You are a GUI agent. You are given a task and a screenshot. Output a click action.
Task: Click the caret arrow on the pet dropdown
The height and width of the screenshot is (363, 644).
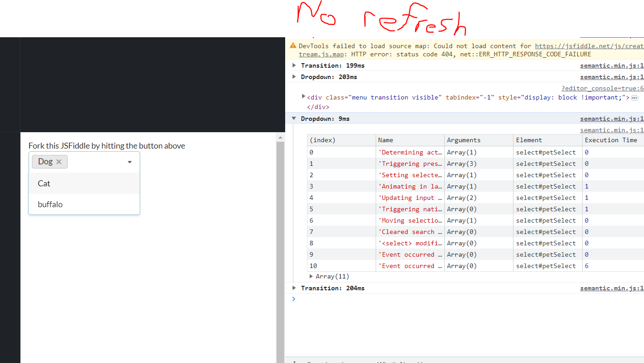130,162
